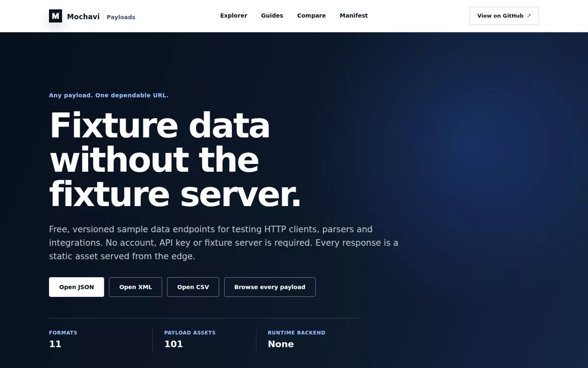Click the Mochavi M logo icon

[x=55, y=16]
